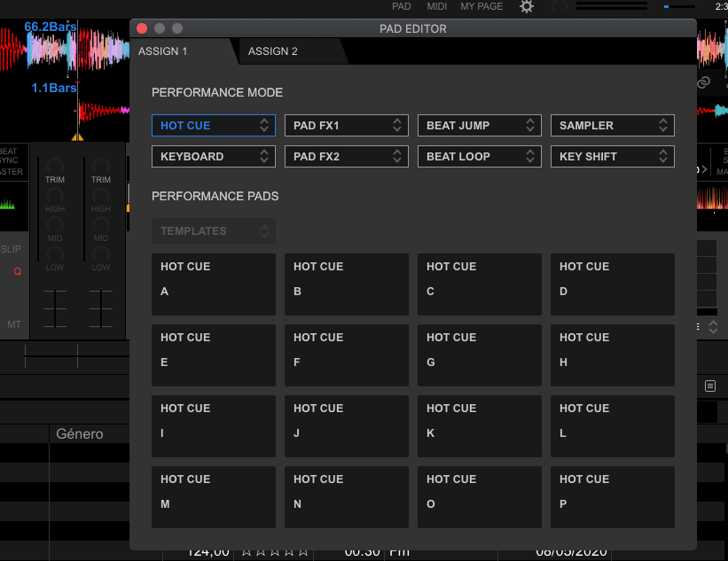Select the HOT CUE A pad
The image size is (728, 561).
click(x=214, y=284)
